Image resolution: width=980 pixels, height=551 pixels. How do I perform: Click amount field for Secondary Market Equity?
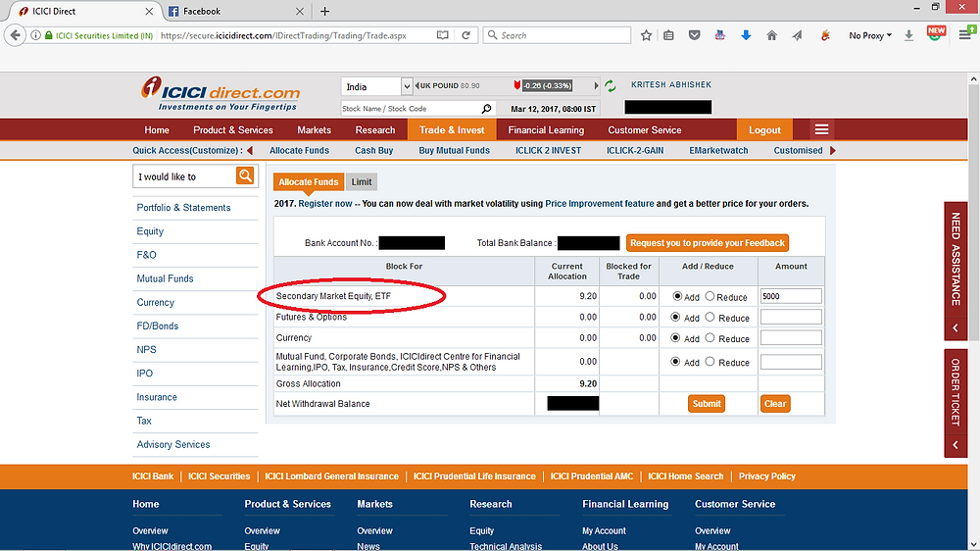[791, 296]
